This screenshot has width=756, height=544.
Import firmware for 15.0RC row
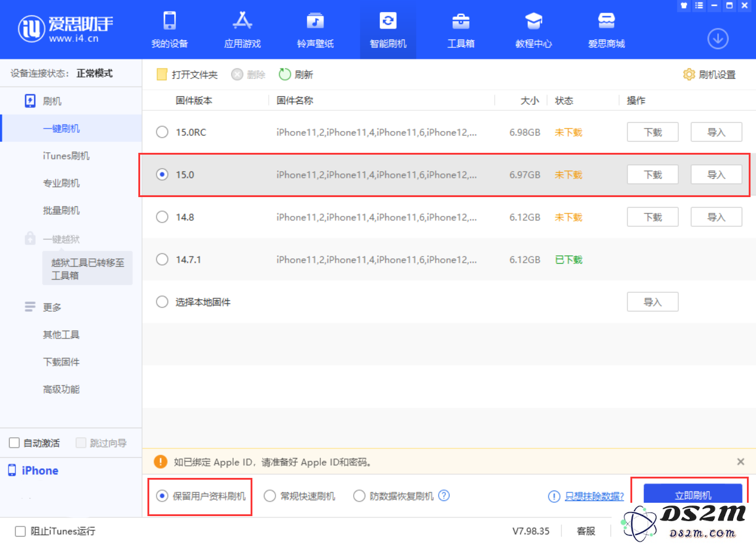coord(717,132)
